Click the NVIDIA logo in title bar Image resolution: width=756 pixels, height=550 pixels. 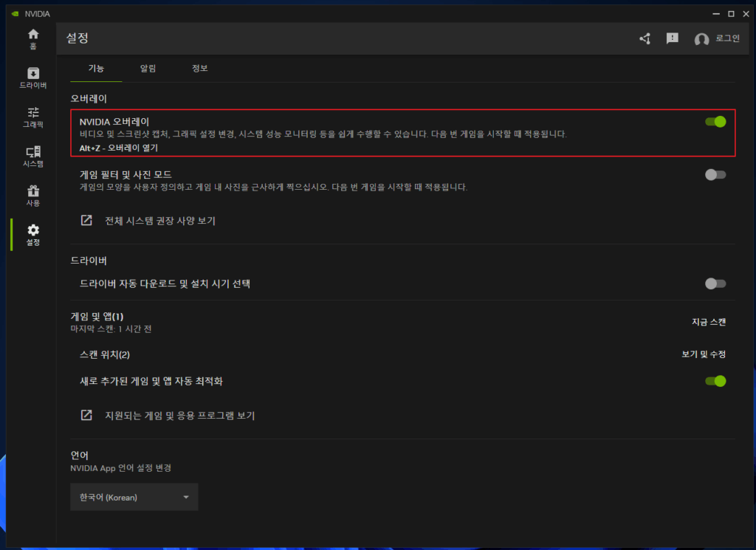point(16,13)
